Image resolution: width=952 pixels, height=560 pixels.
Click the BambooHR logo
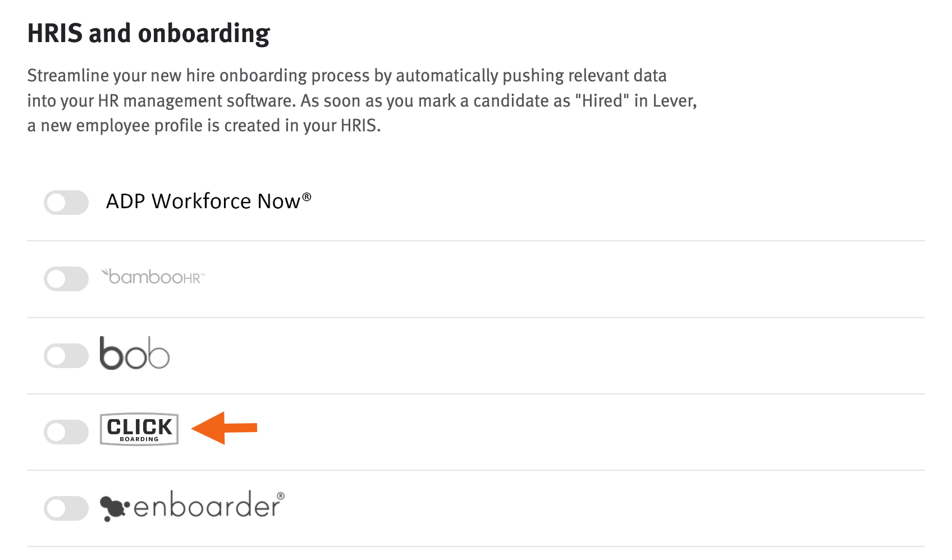[x=153, y=276]
